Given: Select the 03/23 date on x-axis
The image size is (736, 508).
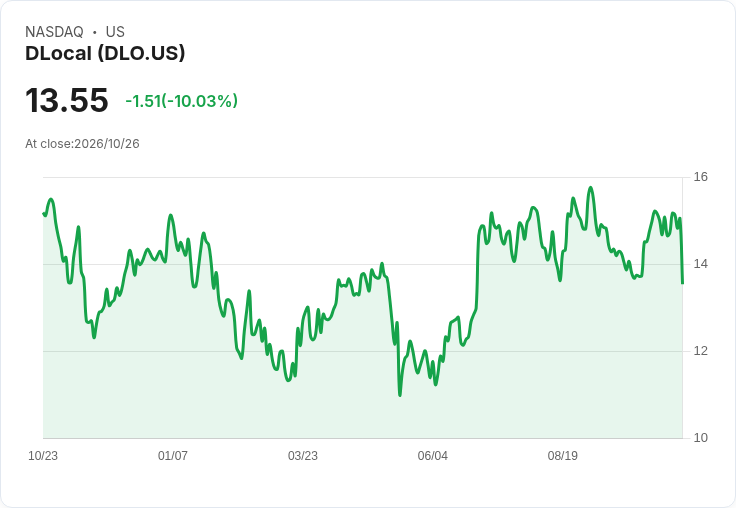Looking at the screenshot, I should click(x=303, y=455).
